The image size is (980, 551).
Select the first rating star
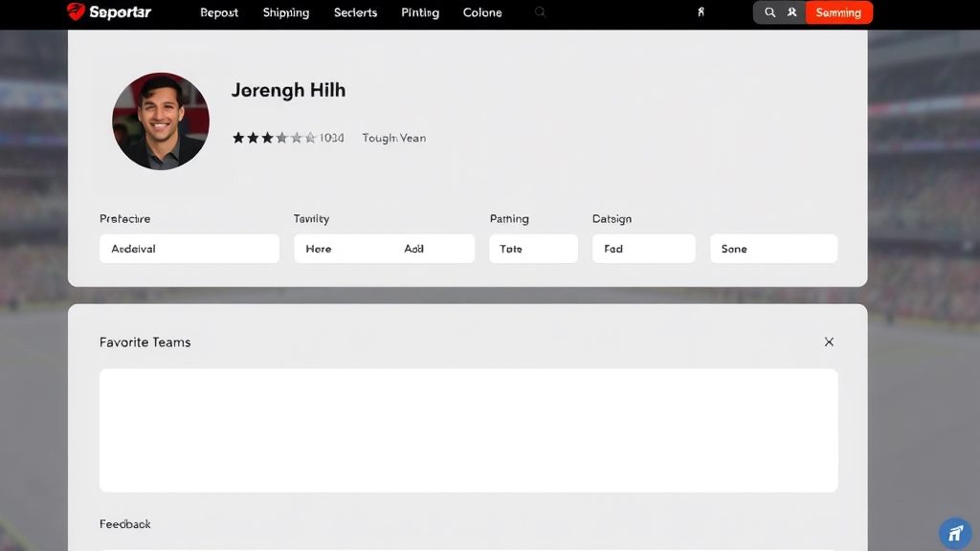pos(238,138)
